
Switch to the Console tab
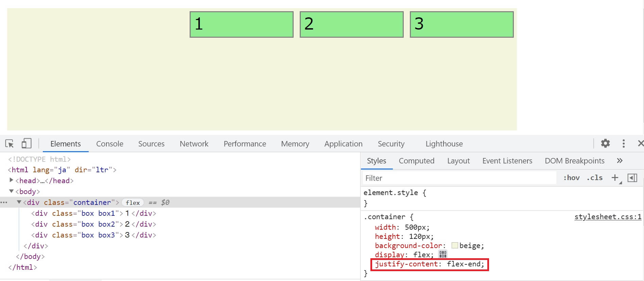tap(109, 144)
